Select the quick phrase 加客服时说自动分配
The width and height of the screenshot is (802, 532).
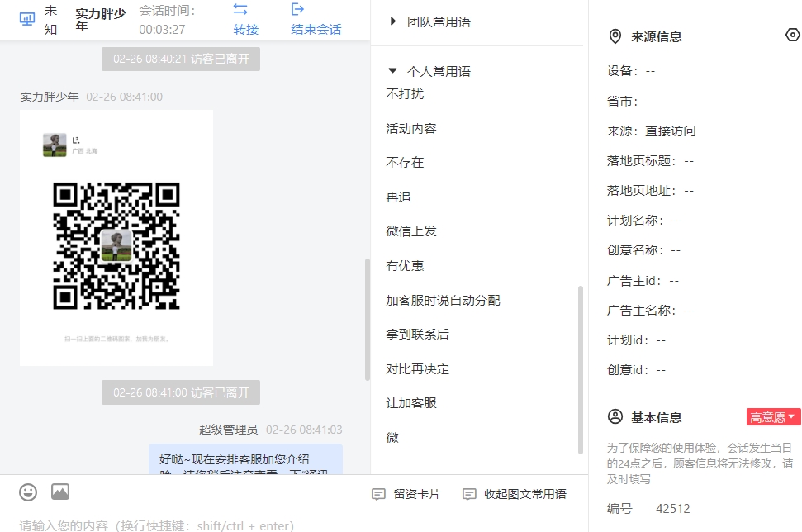pos(443,300)
